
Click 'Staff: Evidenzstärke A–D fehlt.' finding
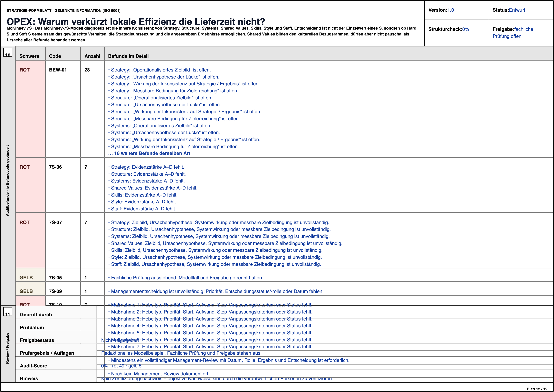click(x=142, y=209)
